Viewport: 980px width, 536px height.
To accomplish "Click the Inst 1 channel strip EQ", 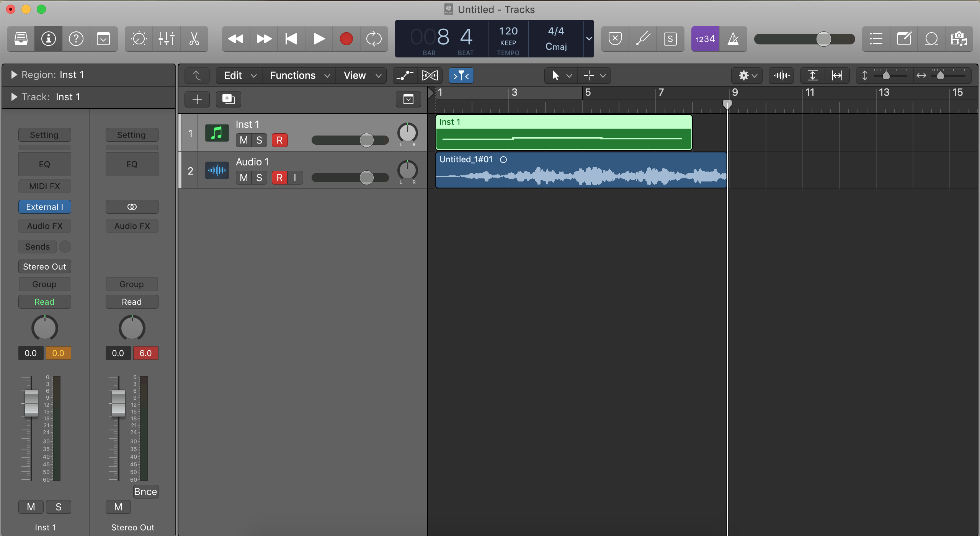I will (45, 164).
